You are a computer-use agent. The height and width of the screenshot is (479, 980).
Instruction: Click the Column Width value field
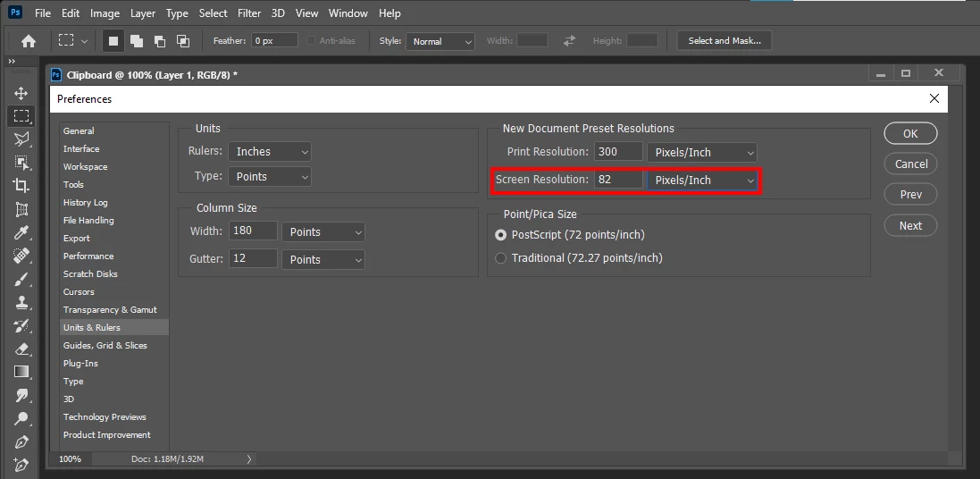[x=253, y=231]
